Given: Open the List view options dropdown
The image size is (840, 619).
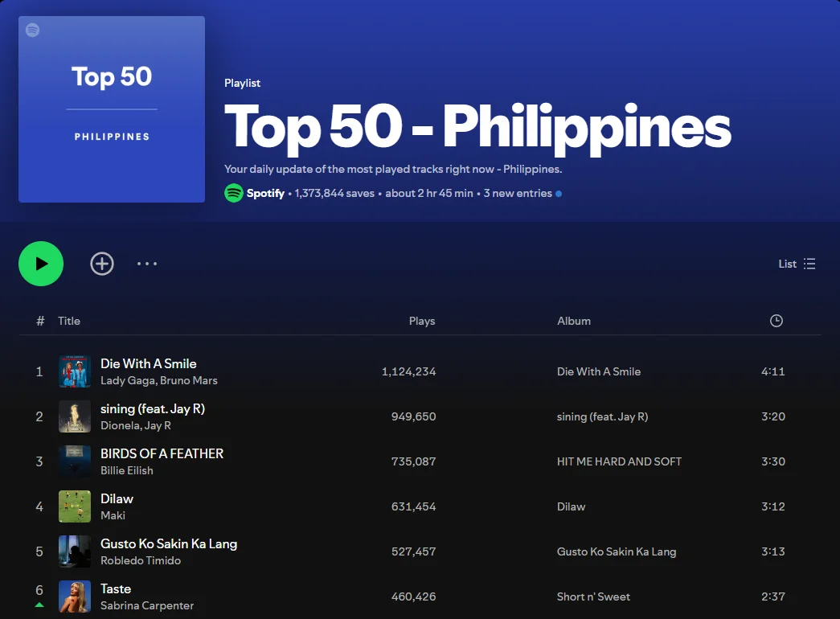Looking at the screenshot, I should pos(797,264).
